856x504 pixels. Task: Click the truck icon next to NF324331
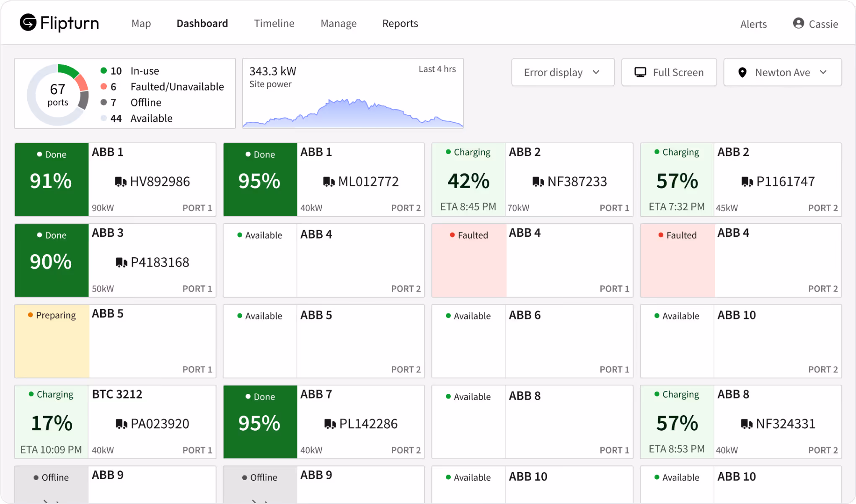(x=746, y=424)
